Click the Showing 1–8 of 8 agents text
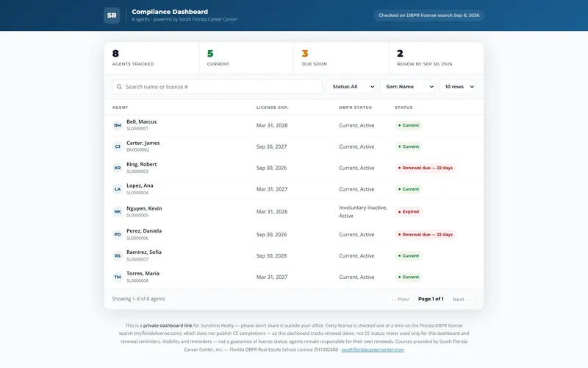The width and height of the screenshot is (588, 368). [x=138, y=299]
